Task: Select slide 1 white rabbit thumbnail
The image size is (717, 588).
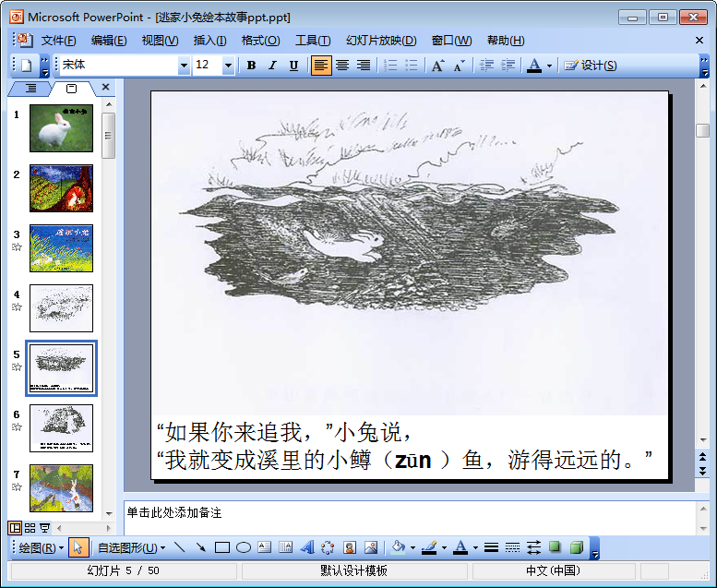Action: tap(61, 128)
